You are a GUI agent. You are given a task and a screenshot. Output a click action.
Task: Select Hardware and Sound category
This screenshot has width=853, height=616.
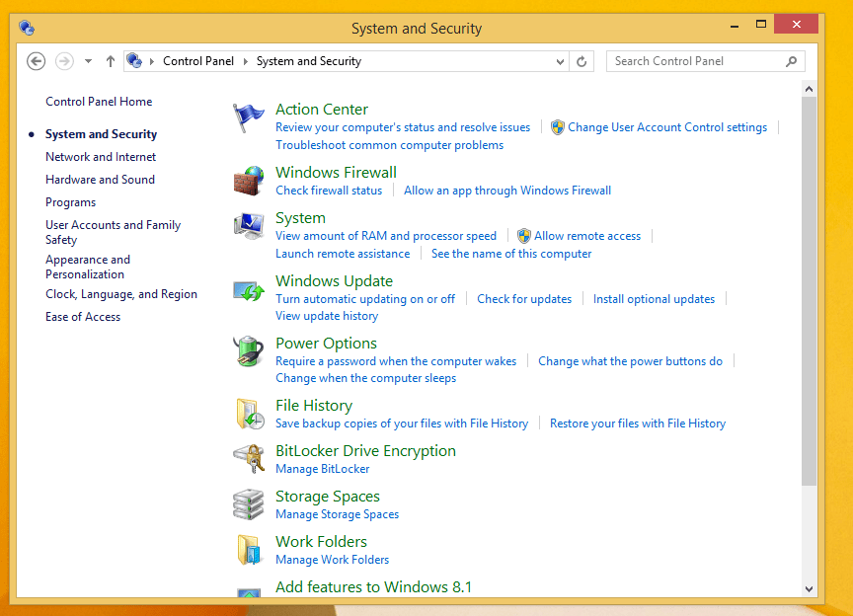tap(100, 180)
